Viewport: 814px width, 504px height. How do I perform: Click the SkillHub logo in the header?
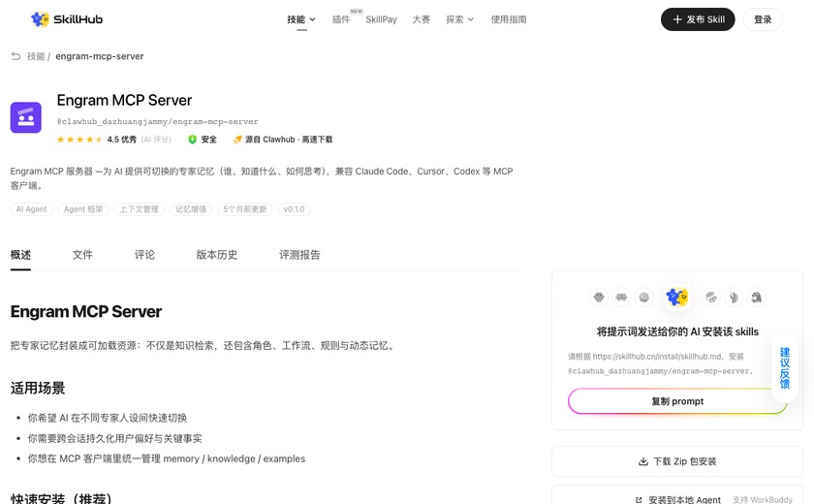[67, 19]
